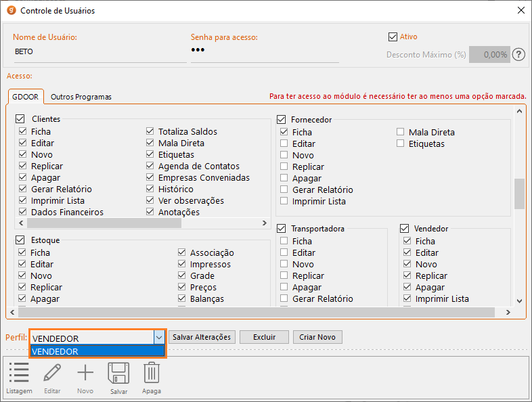
Task: Uncheck Agenda de Contatos checkbox
Action: [x=150, y=166]
